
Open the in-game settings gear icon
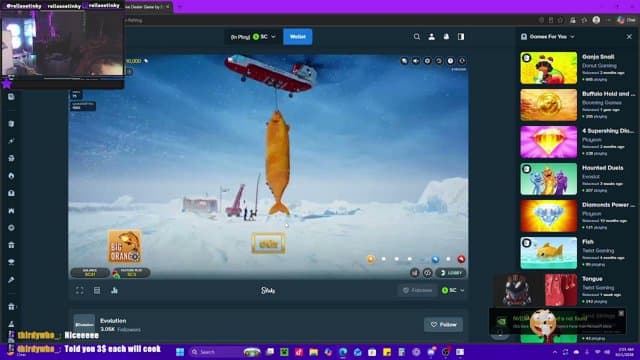427,61
